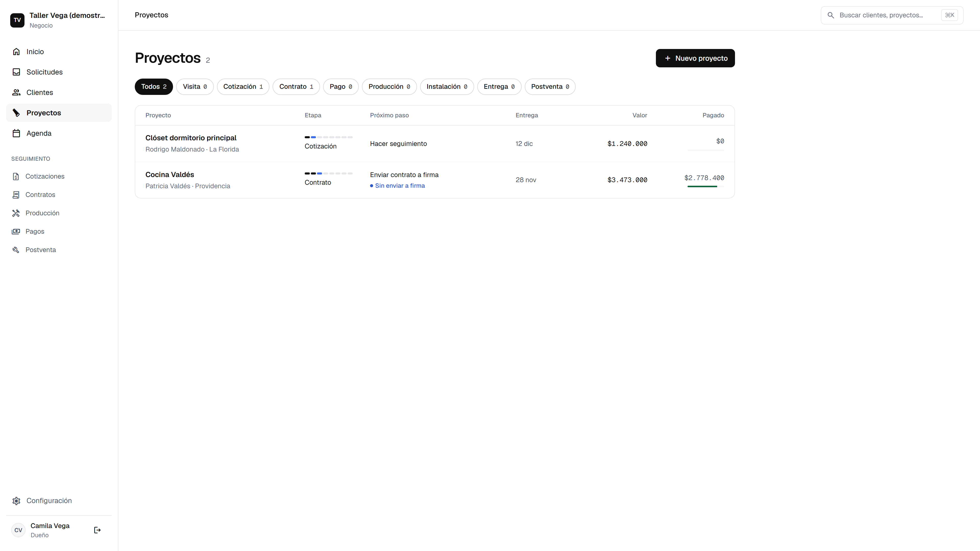The height and width of the screenshot is (551, 980).
Task: Open Cotizaciones under Seguimiento
Action: (x=59, y=177)
